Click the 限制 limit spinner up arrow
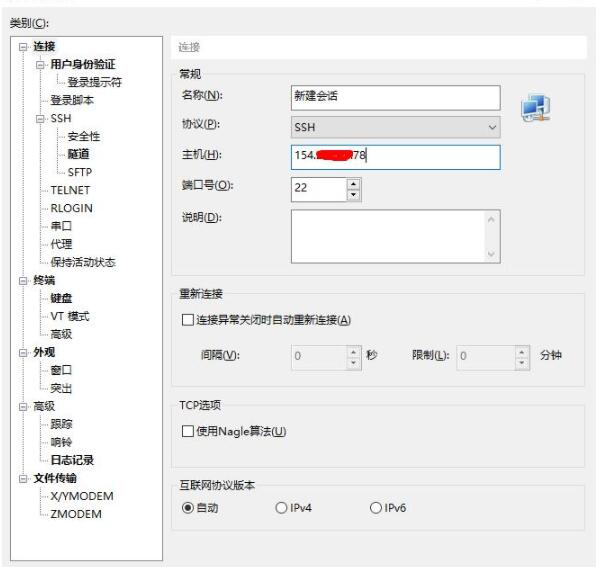This screenshot has height=567, width=601. [522, 352]
